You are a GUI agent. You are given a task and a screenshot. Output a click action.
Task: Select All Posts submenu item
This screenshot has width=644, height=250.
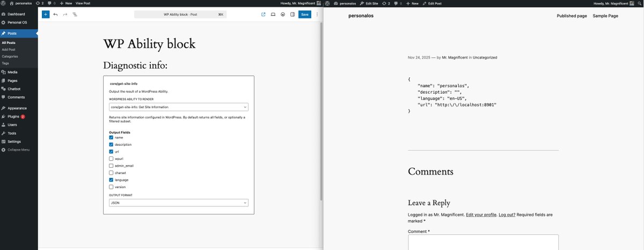pyautogui.click(x=9, y=42)
